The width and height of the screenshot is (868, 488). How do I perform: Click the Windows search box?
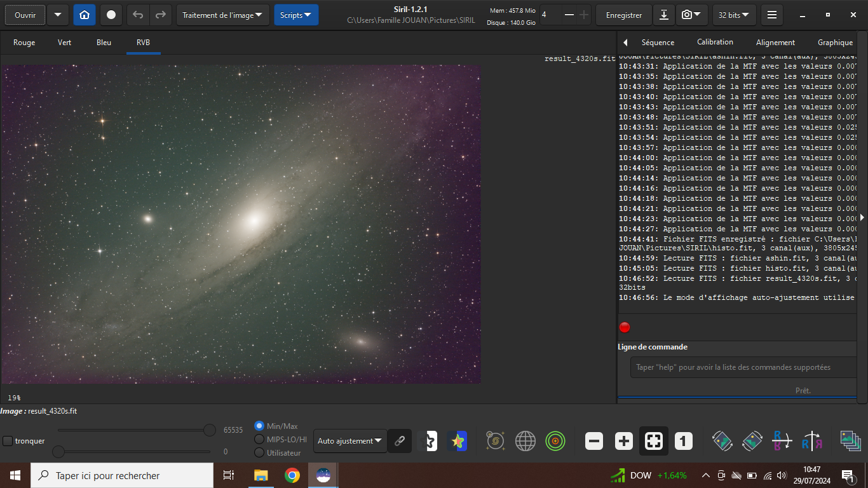[122, 475]
